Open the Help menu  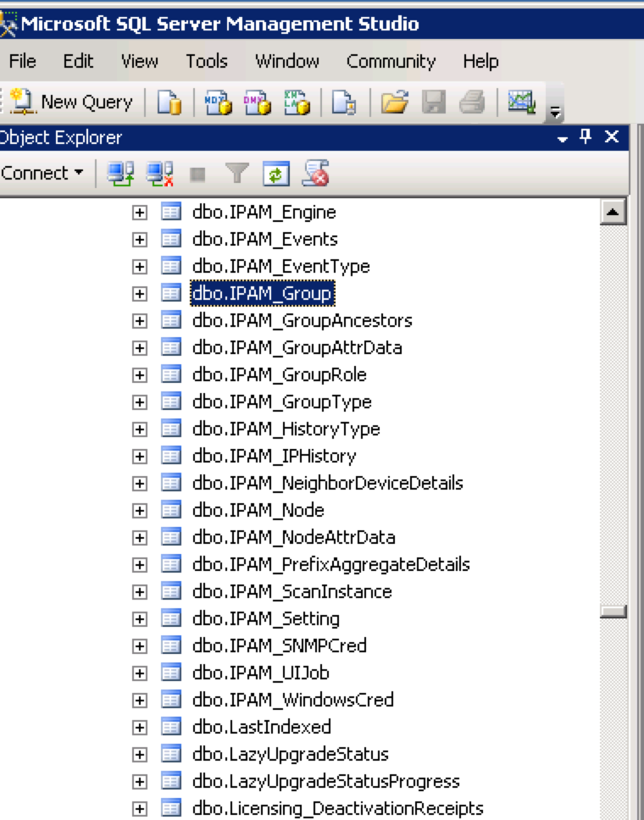(x=480, y=61)
